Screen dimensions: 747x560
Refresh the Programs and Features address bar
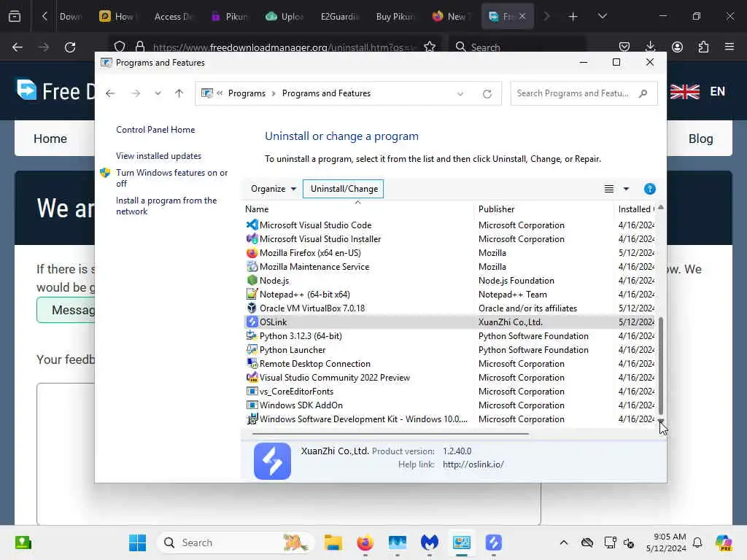tap(487, 94)
